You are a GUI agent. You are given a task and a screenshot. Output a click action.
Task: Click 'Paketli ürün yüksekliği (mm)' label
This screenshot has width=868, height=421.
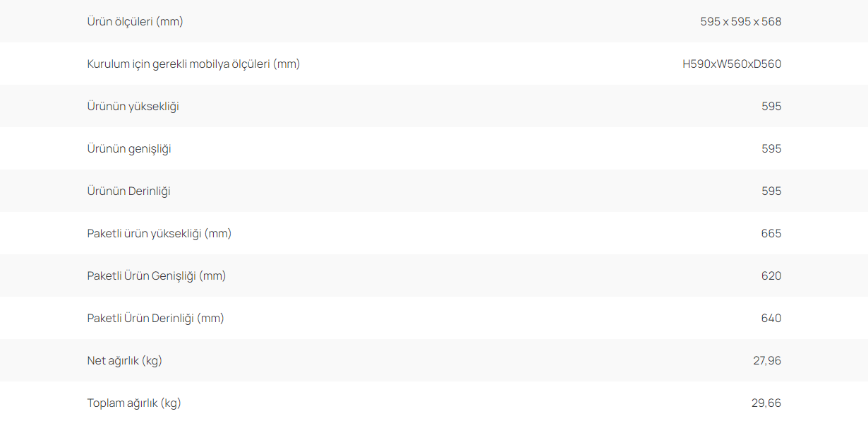coord(159,234)
